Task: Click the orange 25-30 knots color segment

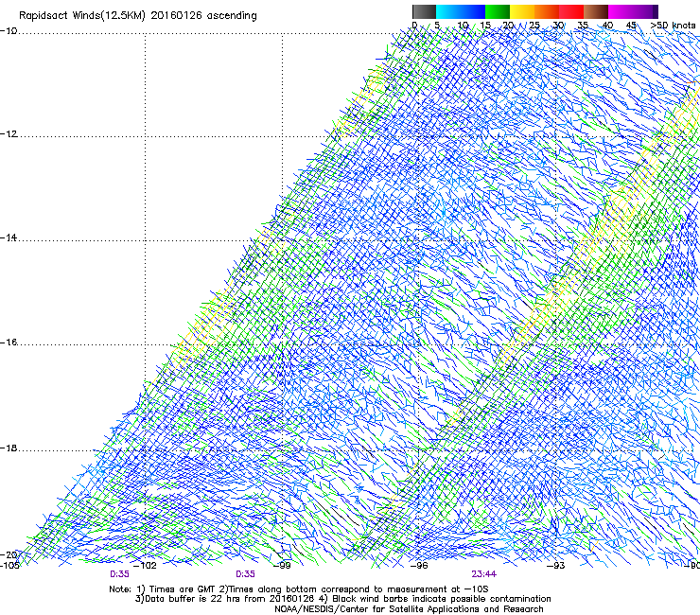Action: tap(547, 11)
